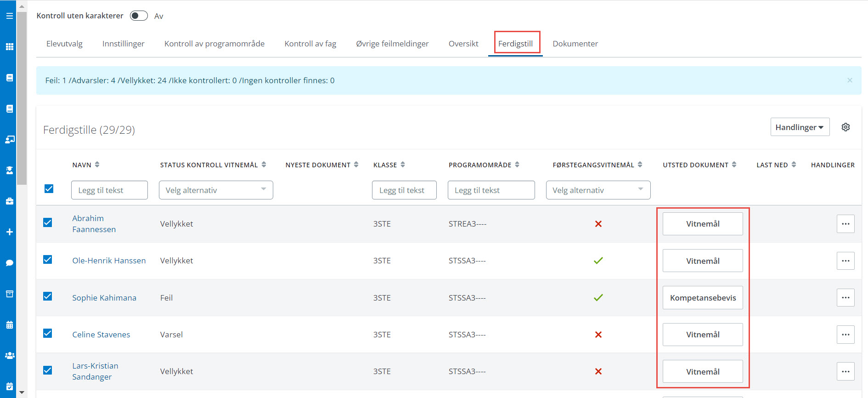868x398 pixels.
Task: Open the calendar icon in sidebar
Action: [x=9, y=325]
